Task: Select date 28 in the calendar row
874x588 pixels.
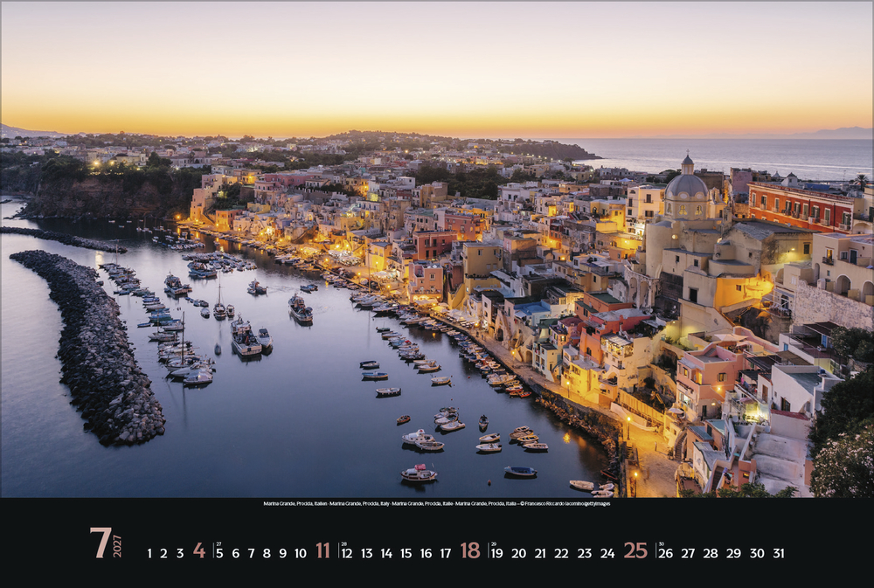Action: 711,553
